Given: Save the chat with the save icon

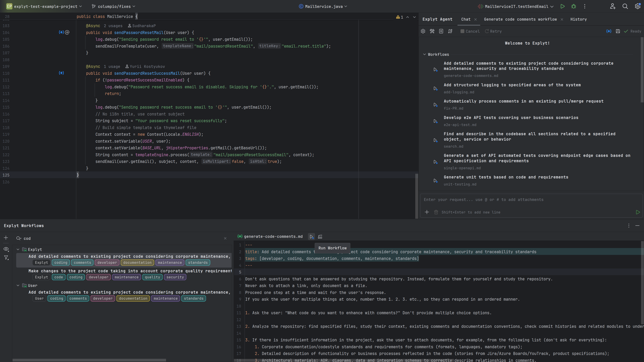Looking at the screenshot, I should click(618, 31).
